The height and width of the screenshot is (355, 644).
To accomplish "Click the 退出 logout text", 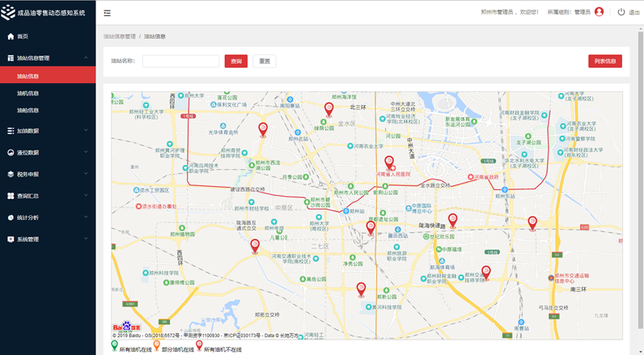I will click(634, 12).
